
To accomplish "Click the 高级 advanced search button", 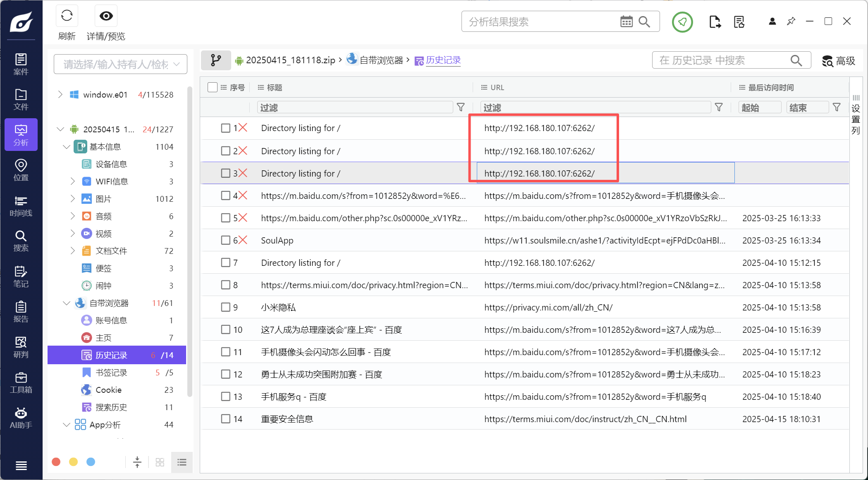I will point(838,61).
